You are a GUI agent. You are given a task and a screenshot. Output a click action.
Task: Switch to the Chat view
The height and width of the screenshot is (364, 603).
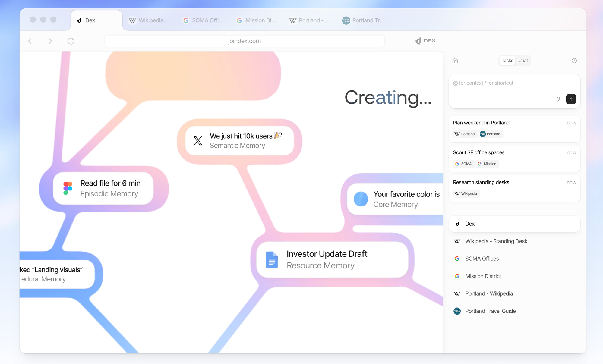point(523,60)
